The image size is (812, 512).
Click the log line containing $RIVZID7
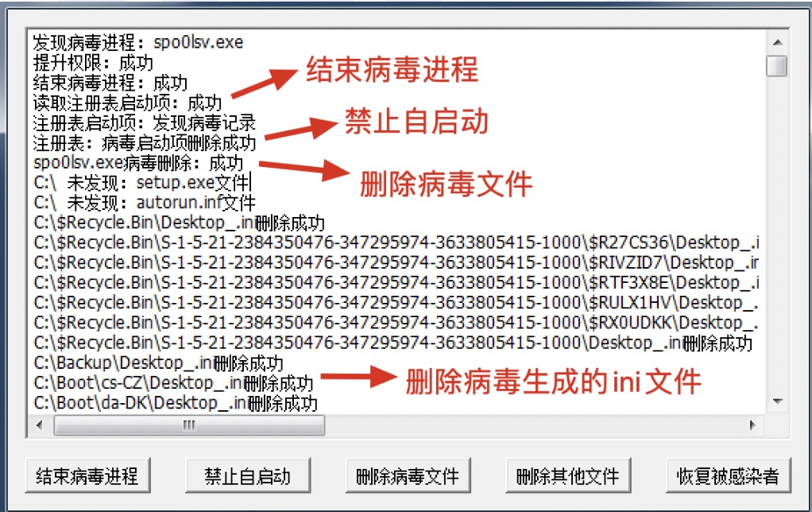pyautogui.click(x=396, y=262)
